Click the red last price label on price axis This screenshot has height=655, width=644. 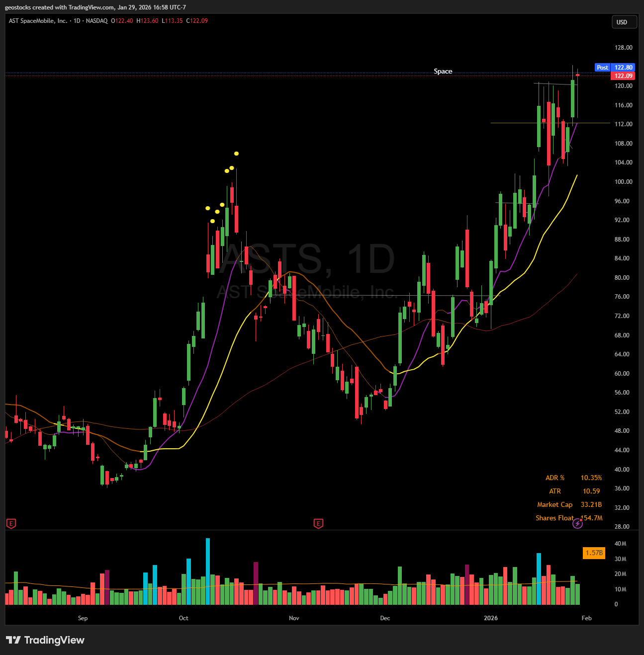623,76
